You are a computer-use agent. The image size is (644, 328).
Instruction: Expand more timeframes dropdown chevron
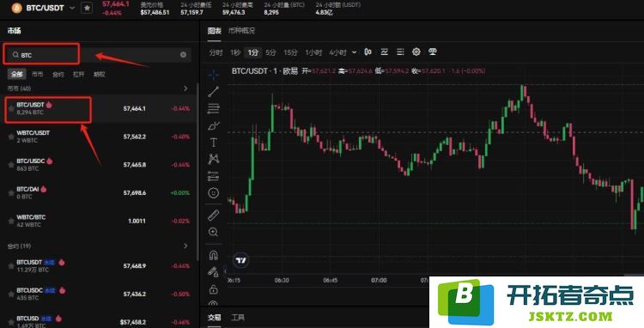tap(354, 52)
